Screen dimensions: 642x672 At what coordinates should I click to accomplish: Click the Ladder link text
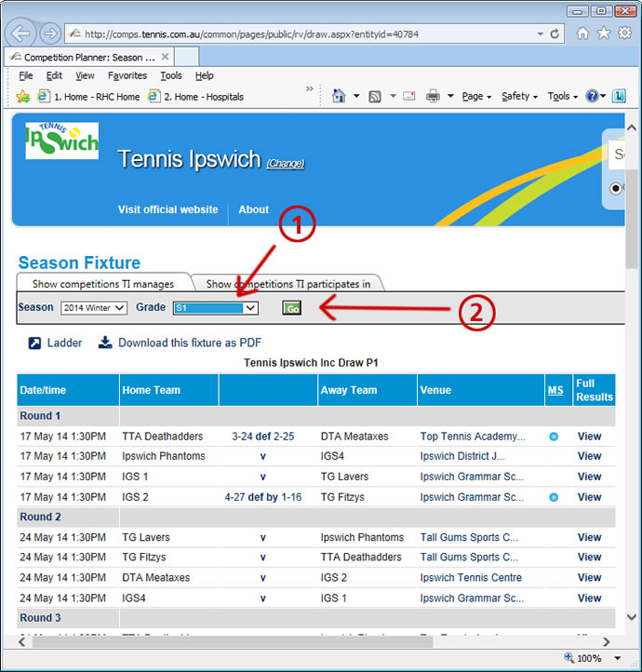pyautogui.click(x=64, y=343)
